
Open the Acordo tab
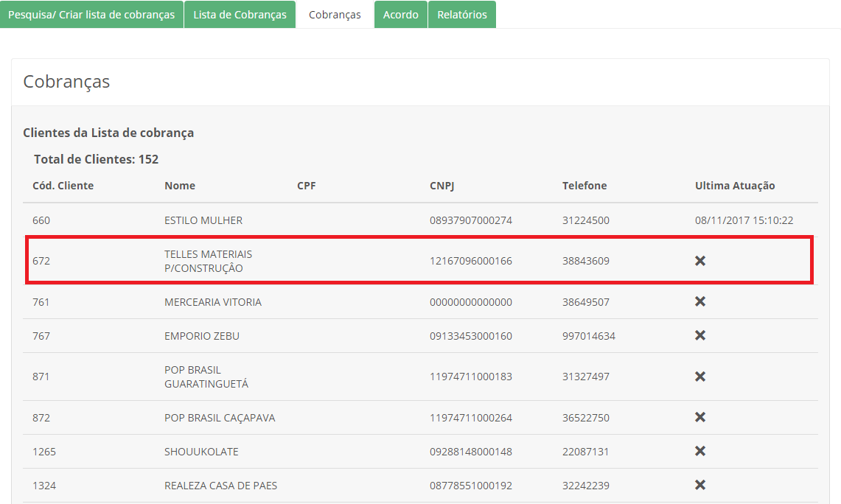click(401, 15)
